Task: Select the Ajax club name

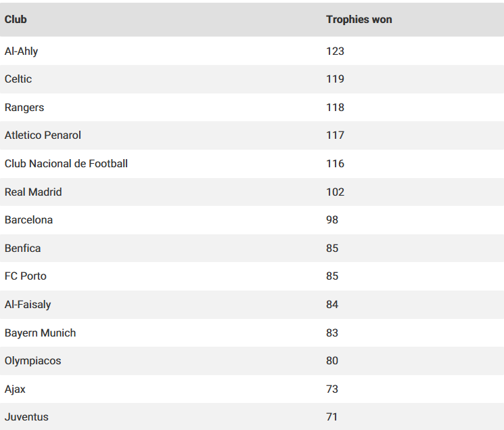Action: (x=15, y=389)
